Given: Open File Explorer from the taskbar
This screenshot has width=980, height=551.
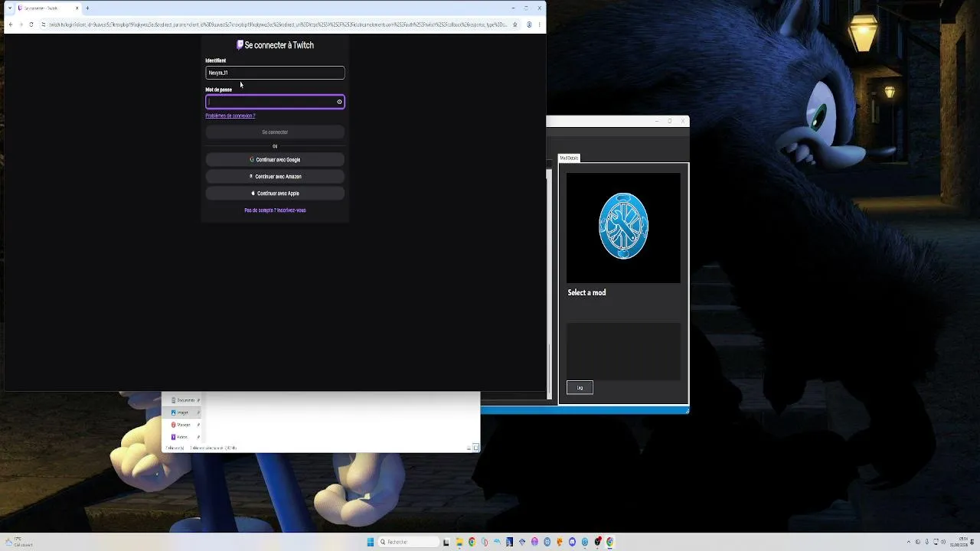Looking at the screenshot, I should (x=459, y=542).
